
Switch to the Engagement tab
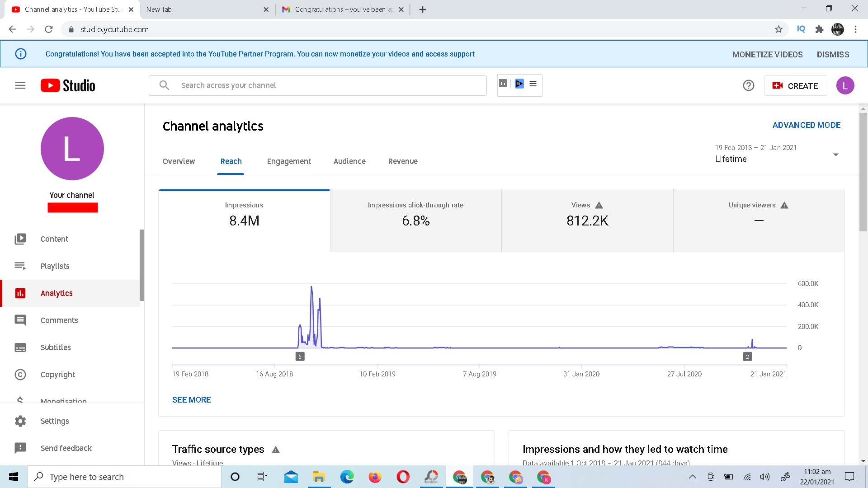coord(289,161)
